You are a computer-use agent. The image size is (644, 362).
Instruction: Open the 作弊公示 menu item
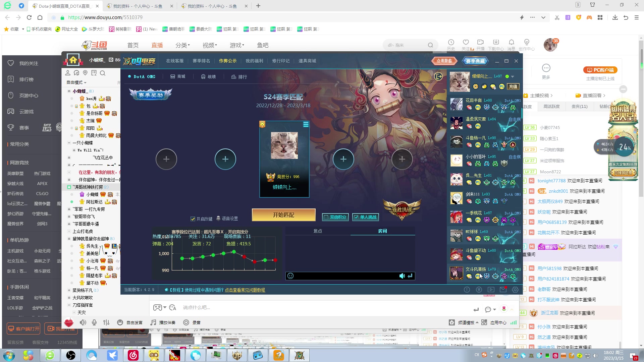(228, 61)
